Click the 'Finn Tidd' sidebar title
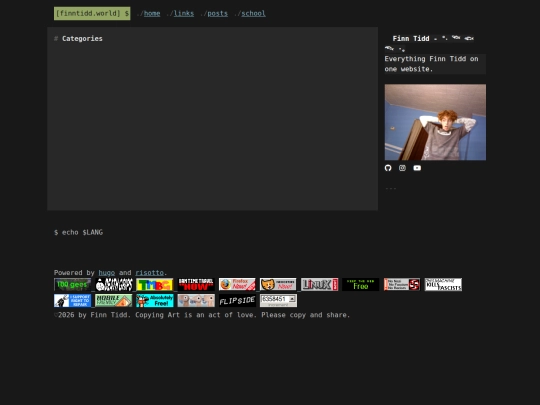The width and height of the screenshot is (540, 405). (x=411, y=39)
